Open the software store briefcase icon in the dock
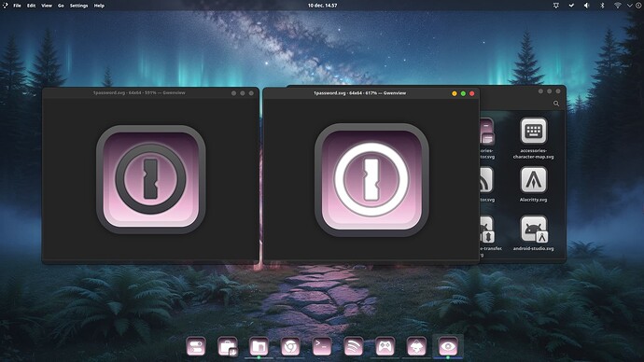 click(x=228, y=347)
